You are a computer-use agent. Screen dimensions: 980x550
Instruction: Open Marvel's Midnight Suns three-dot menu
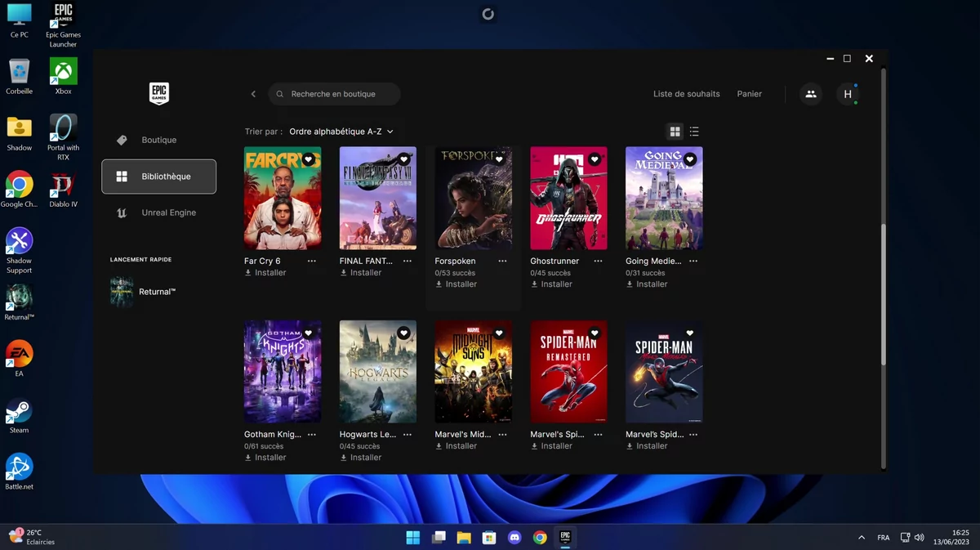coord(502,435)
